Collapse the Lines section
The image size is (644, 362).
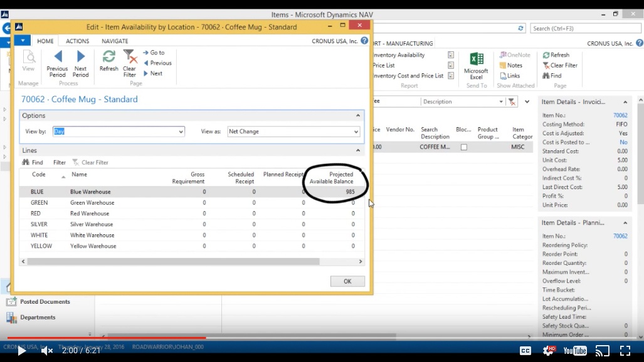(x=357, y=151)
